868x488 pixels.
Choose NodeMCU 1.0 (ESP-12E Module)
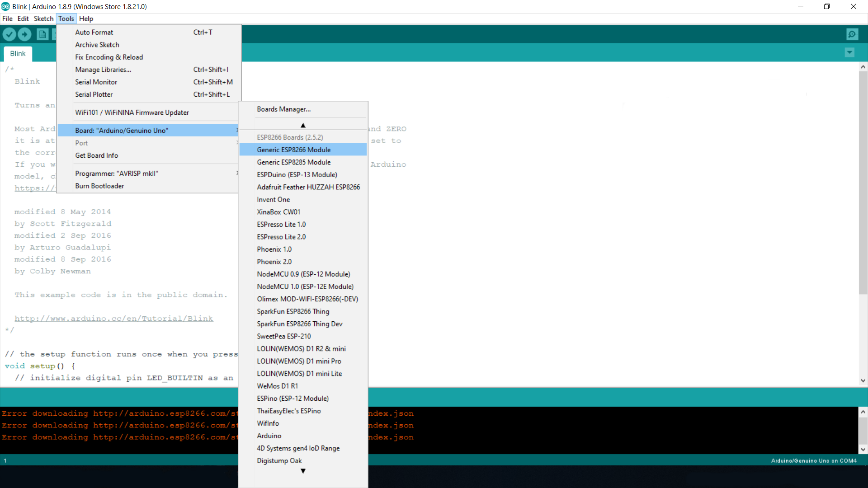point(303,286)
